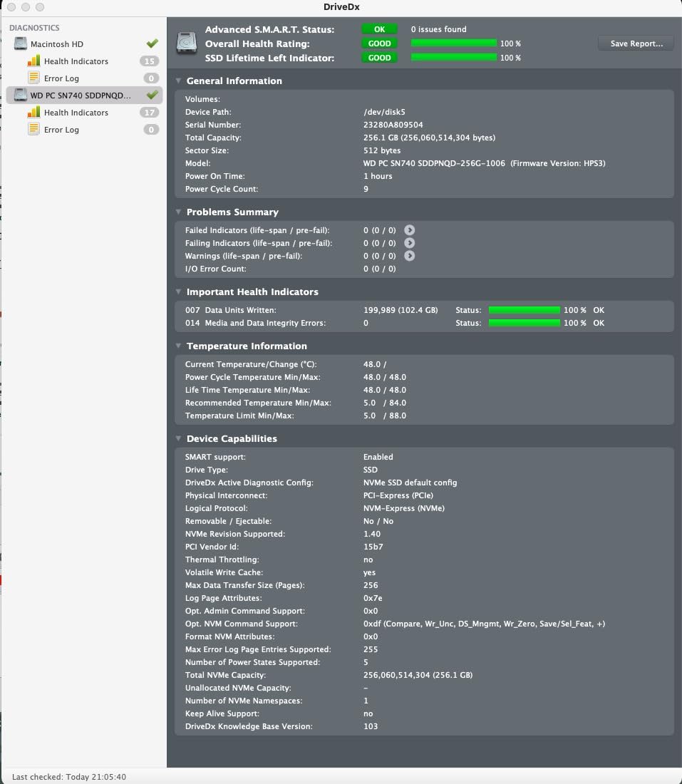
Task: Collapse the Device Capabilities section
Action: click(x=178, y=438)
